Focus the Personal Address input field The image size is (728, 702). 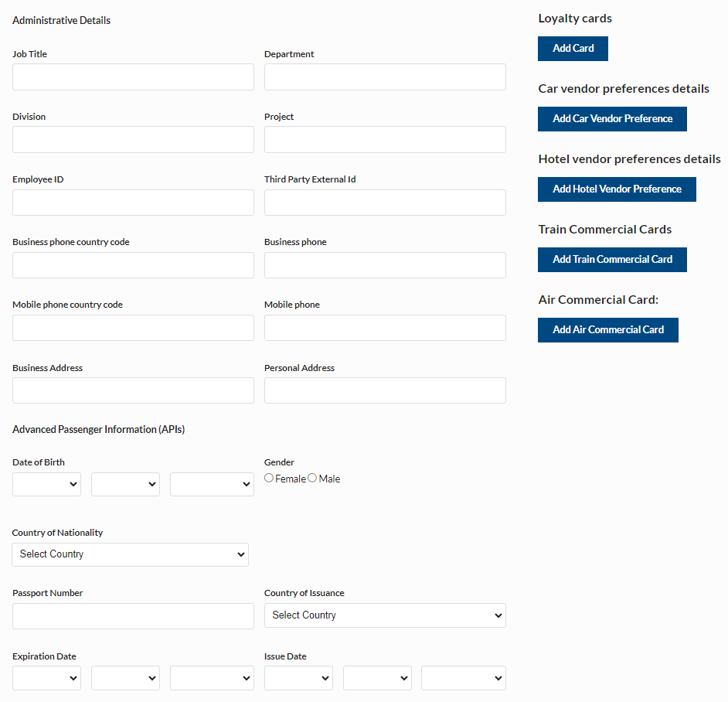click(385, 390)
